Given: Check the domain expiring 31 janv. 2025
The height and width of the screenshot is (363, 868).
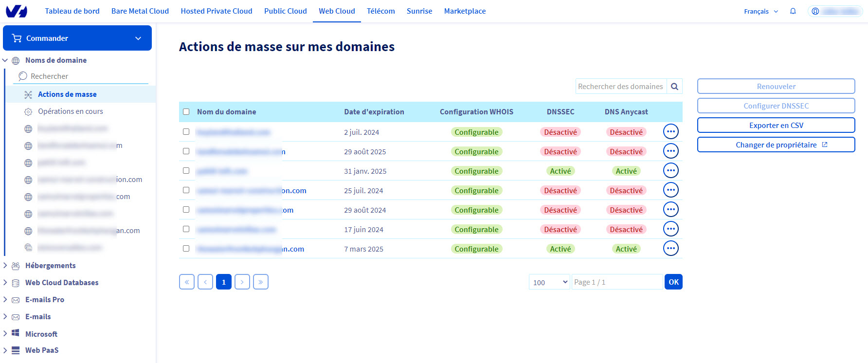Looking at the screenshot, I should click(x=186, y=171).
